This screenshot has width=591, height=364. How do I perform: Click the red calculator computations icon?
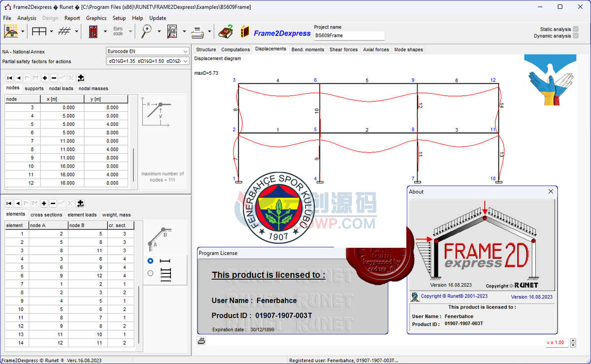[93, 32]
